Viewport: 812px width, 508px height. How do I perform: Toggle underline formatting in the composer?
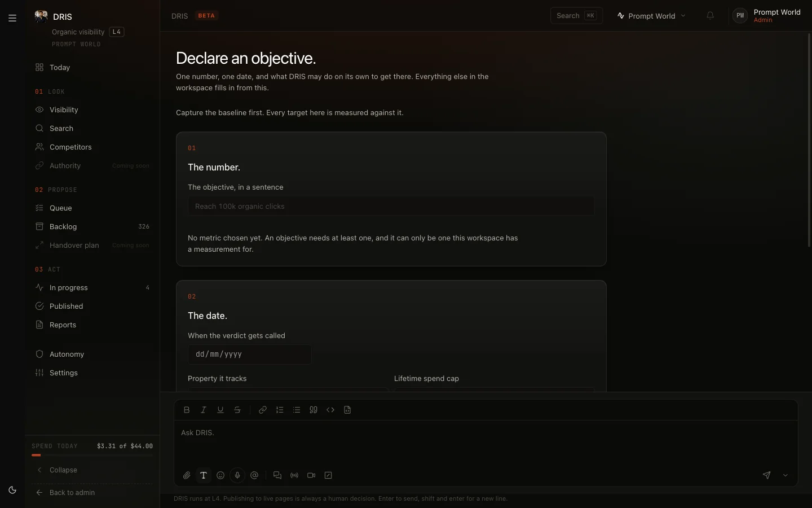(220, 410)
